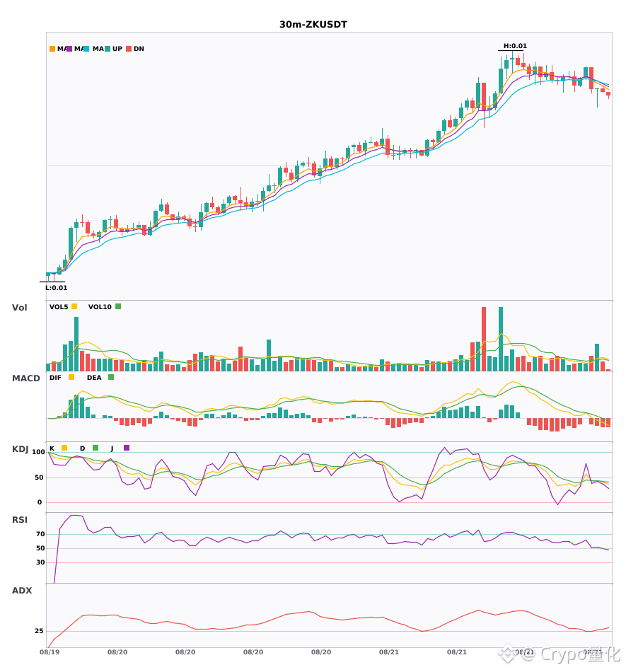Image resolution: width=626 pixels, height=672 pixels.
Task: Click the L:0.01 low price label
Action: pyautogui.click(x=56, y=288)
